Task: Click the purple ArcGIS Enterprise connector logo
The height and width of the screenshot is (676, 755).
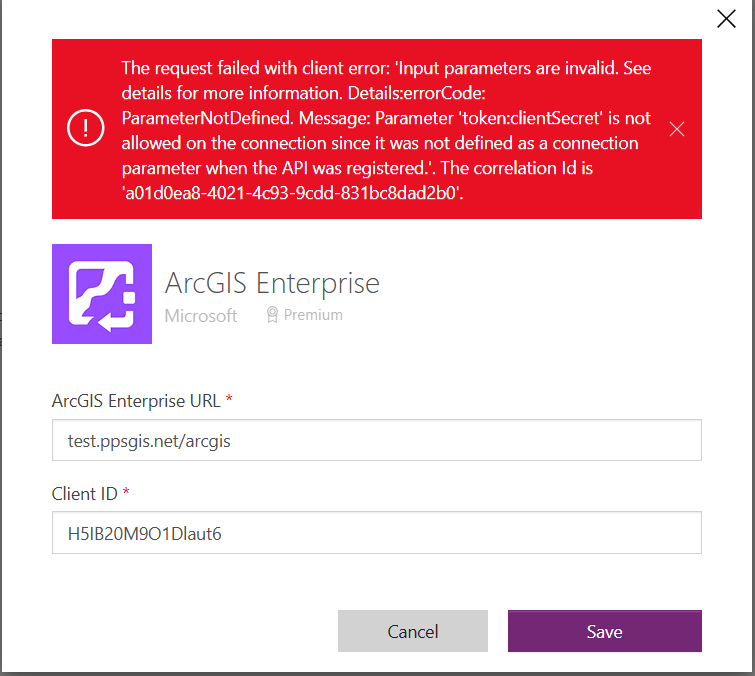Action: click(102, 294)
